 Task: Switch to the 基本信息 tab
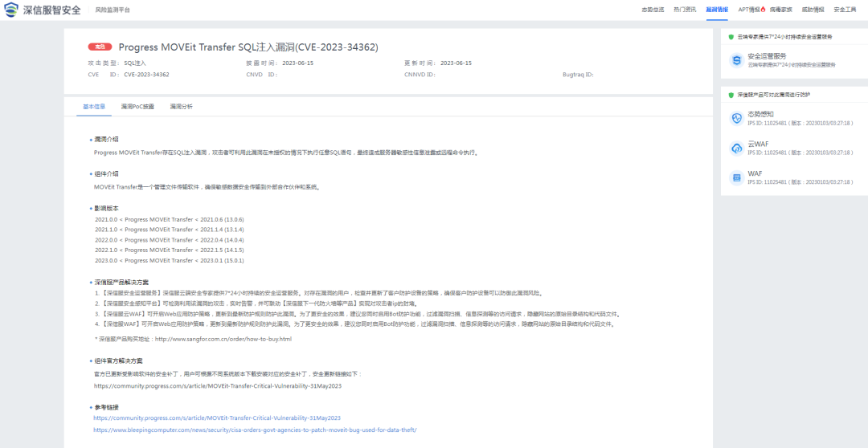tap(94, 106)
